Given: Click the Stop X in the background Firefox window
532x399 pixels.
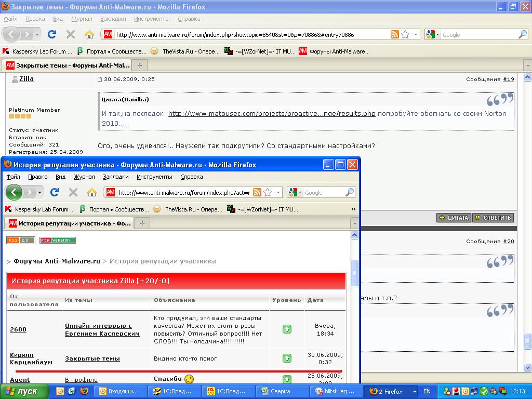Looking at the screenshot, I should pos(71,34).
